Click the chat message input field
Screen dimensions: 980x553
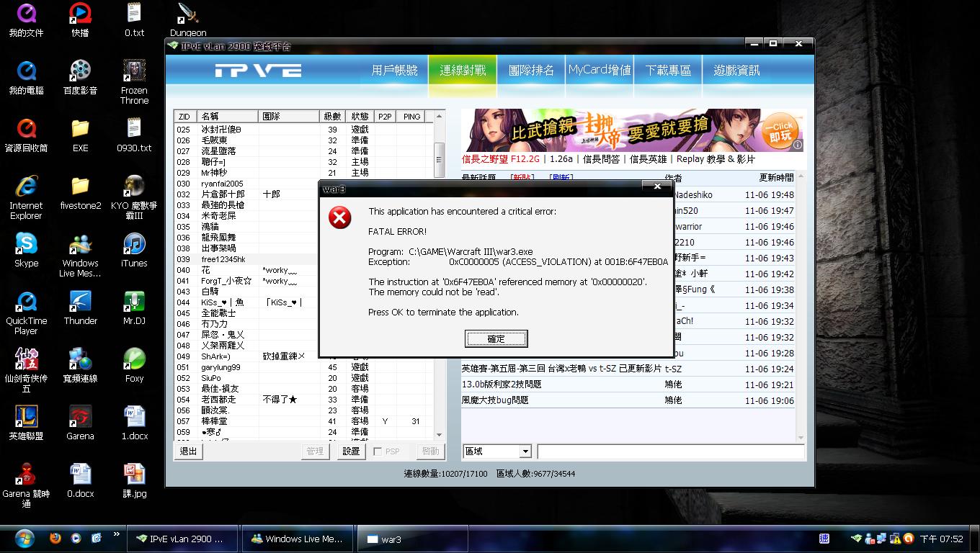coord(670,451)
